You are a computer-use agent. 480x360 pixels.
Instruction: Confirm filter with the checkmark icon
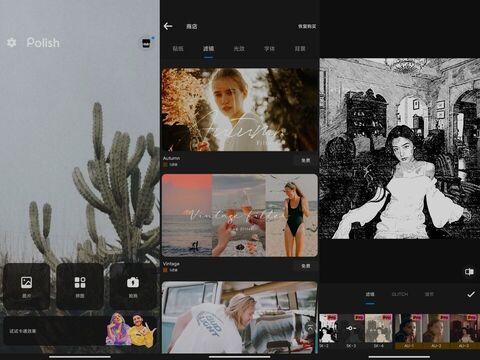coord(471,294)
